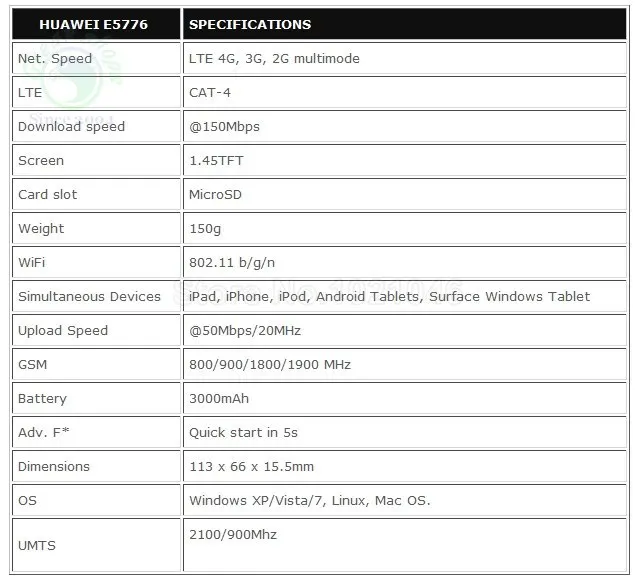Click the 3000mAh battery value
Screen dimensions: 635x582
(219, 399)
